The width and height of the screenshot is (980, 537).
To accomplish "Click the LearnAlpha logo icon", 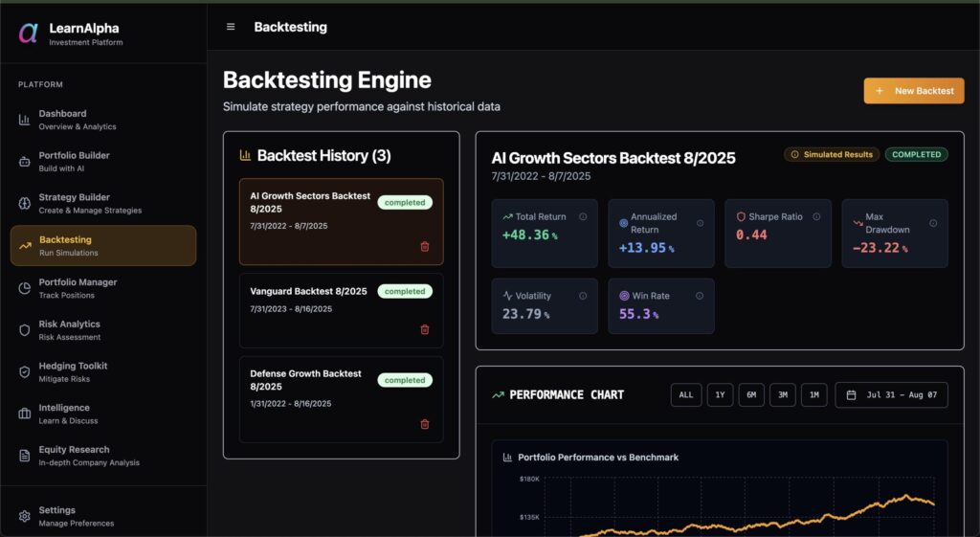I will (29, 34).
